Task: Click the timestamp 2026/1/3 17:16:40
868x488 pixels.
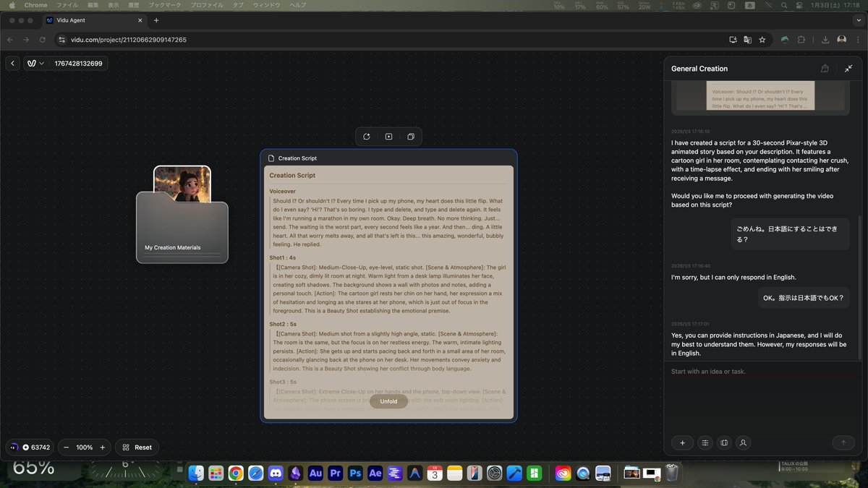Action: 691,265
